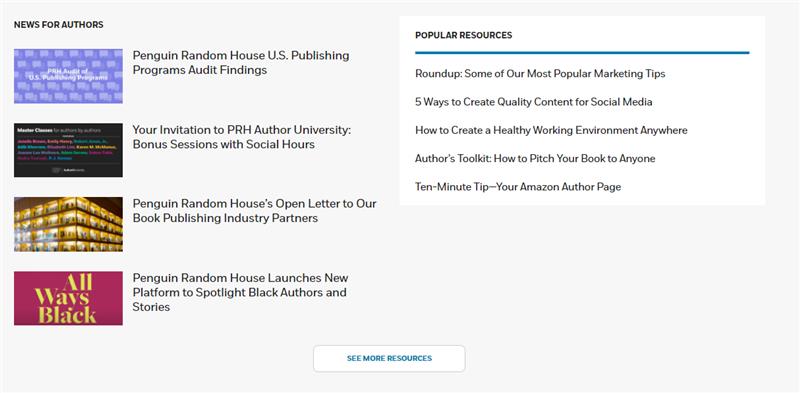Open Ten-Minute Tip Amazon Author Page

point(518,187)
